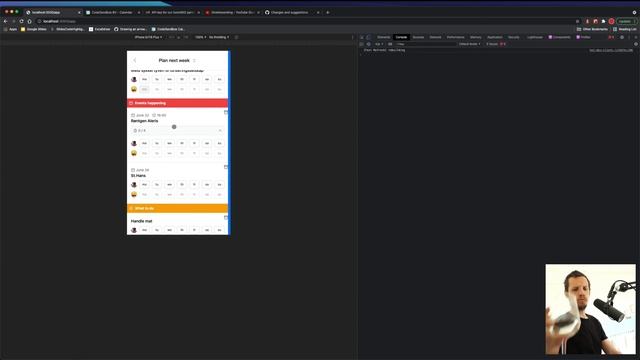Go back using the chevron beside Plan next week
This screenshot has width=640, height=360.
(x=135, y=60)
